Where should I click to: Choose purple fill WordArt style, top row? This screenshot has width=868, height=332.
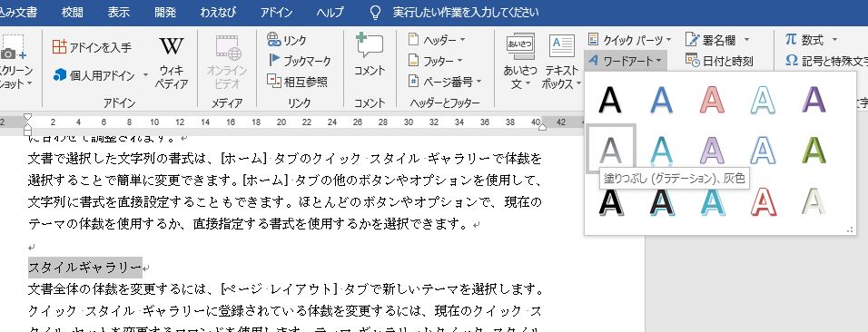point(814,100)
